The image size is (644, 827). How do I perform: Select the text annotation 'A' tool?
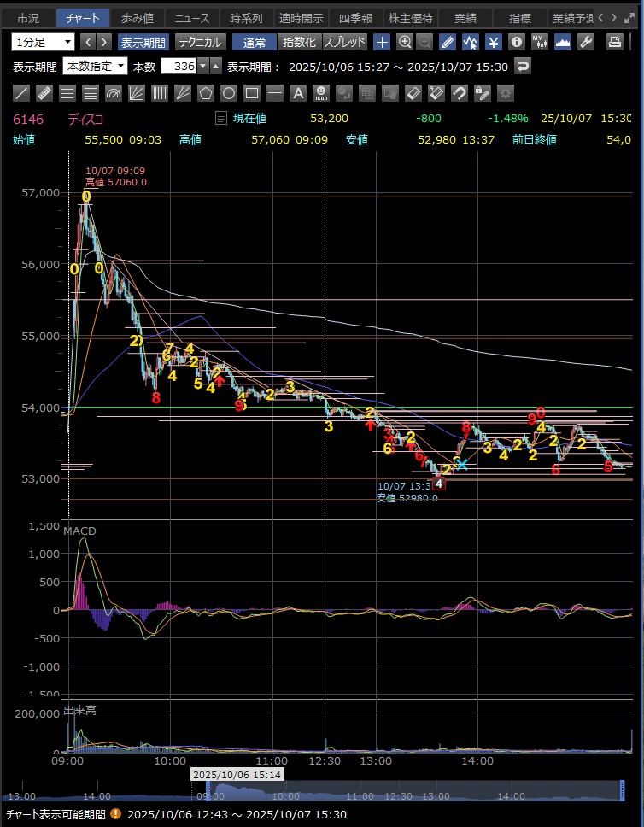[297, 92]
